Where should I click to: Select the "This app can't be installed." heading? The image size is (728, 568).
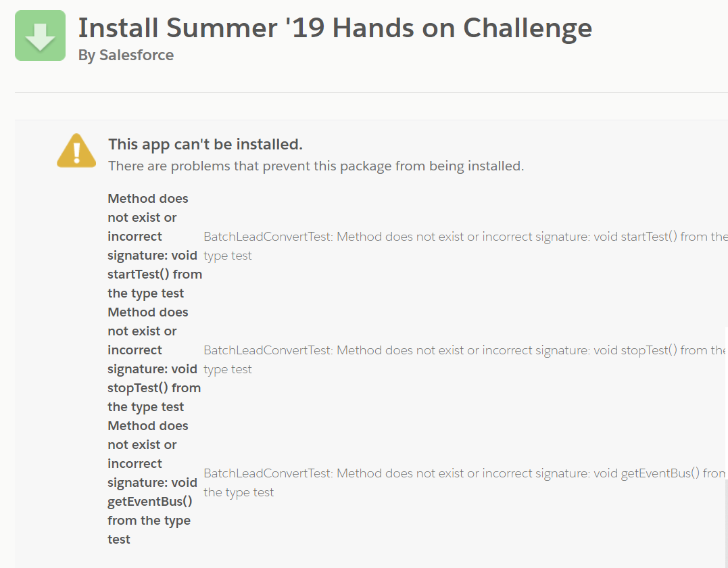[205, 144]
